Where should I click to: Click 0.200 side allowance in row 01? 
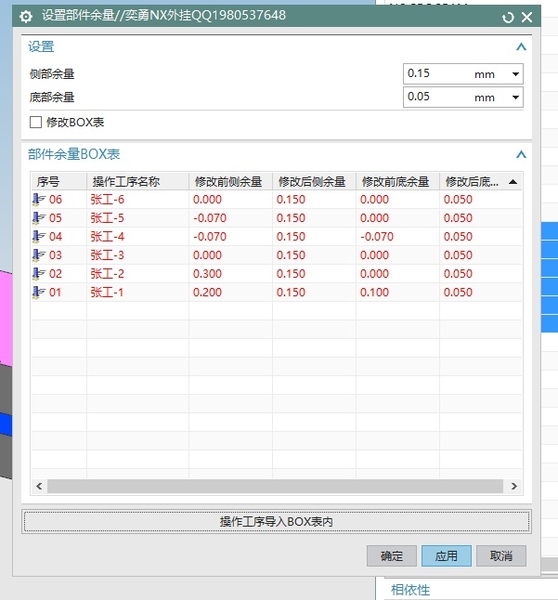click(x=207, y=292)
